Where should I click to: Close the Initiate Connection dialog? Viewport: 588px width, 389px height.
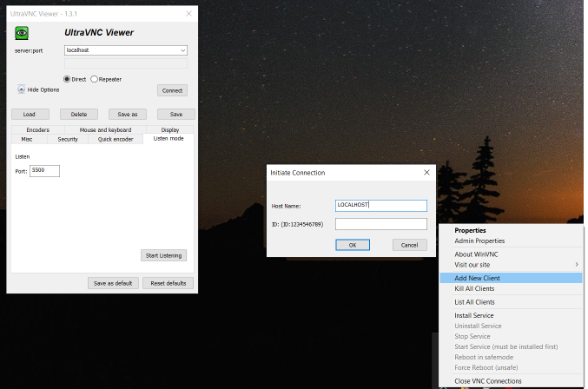pyautogui.click(x=426, y=173)
